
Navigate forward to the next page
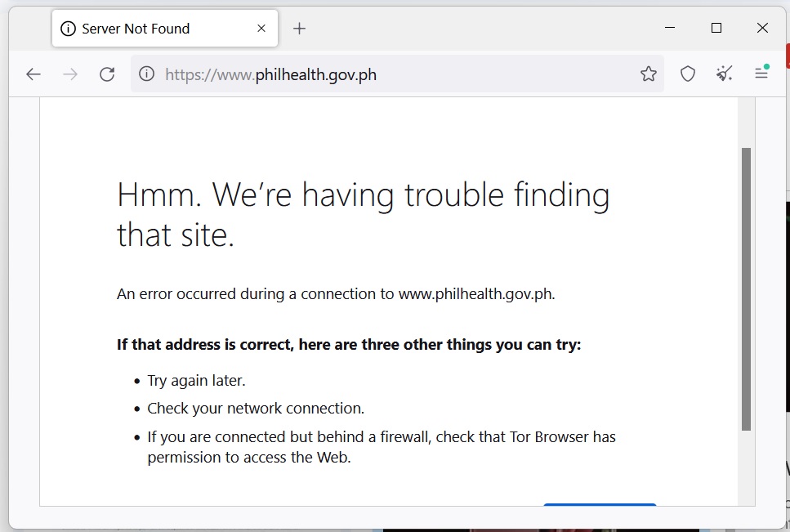[69, 74]
